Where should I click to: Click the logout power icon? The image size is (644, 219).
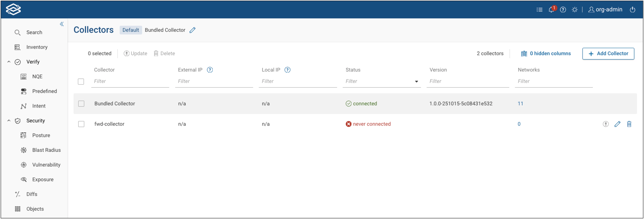point(632,10)
